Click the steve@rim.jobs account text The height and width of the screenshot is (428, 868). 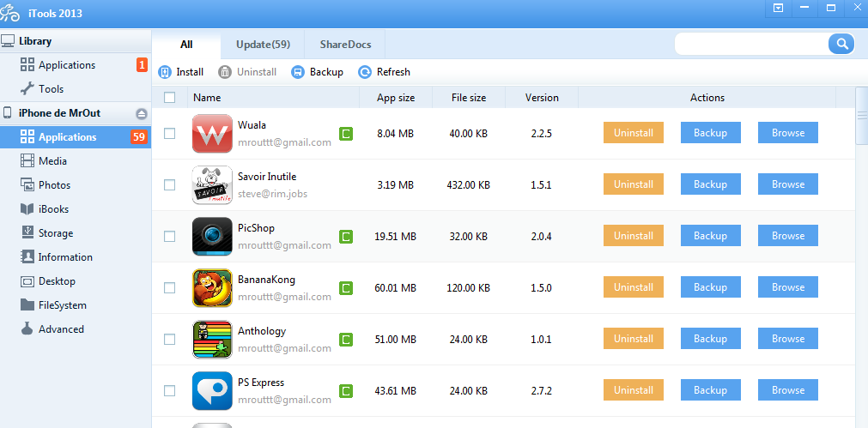point(272,194)
